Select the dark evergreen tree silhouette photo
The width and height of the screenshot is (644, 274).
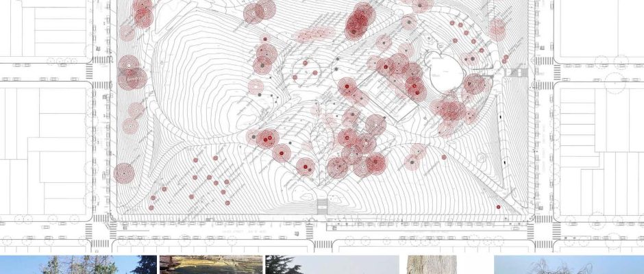[x=332, y=265]
